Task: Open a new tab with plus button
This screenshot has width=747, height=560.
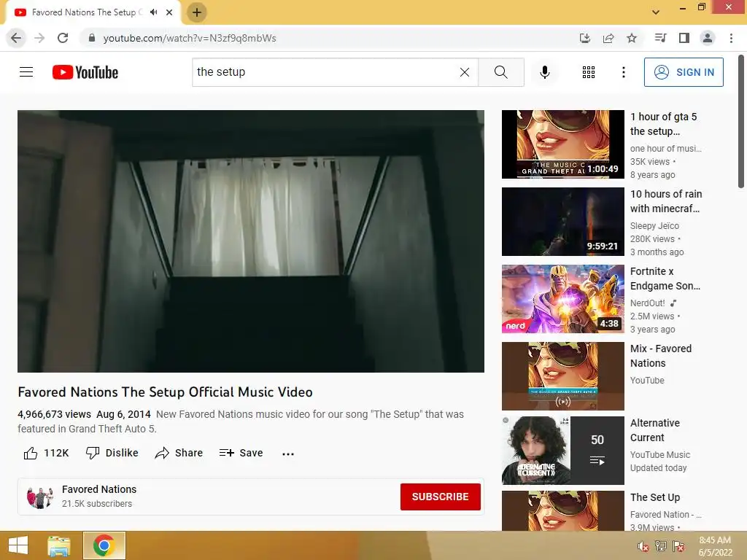Action: (x=197, y=12)
